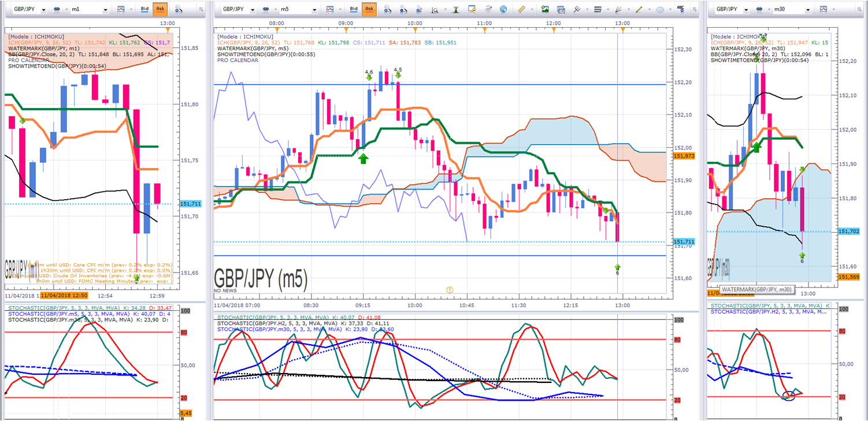Image resolution: width=868 pixels, height=421 pixels.
Task: Toggle Ask price in the m1 chart toolbar
Action: click(x=161, y=9)
